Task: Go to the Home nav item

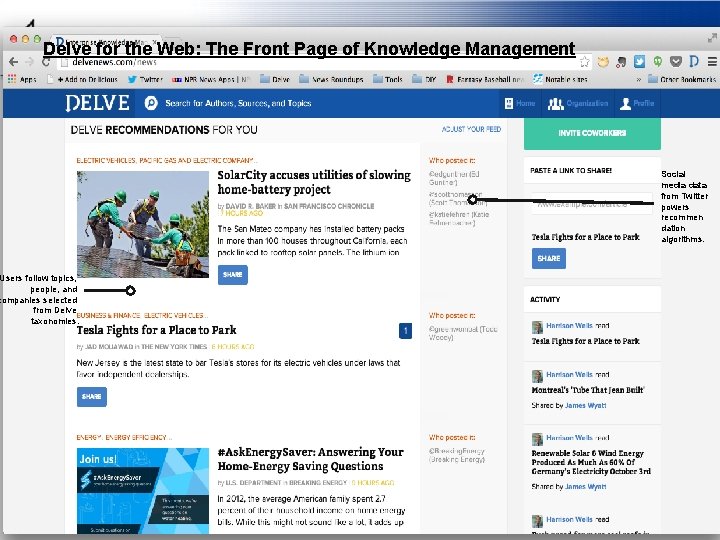Action: point(520,103)
